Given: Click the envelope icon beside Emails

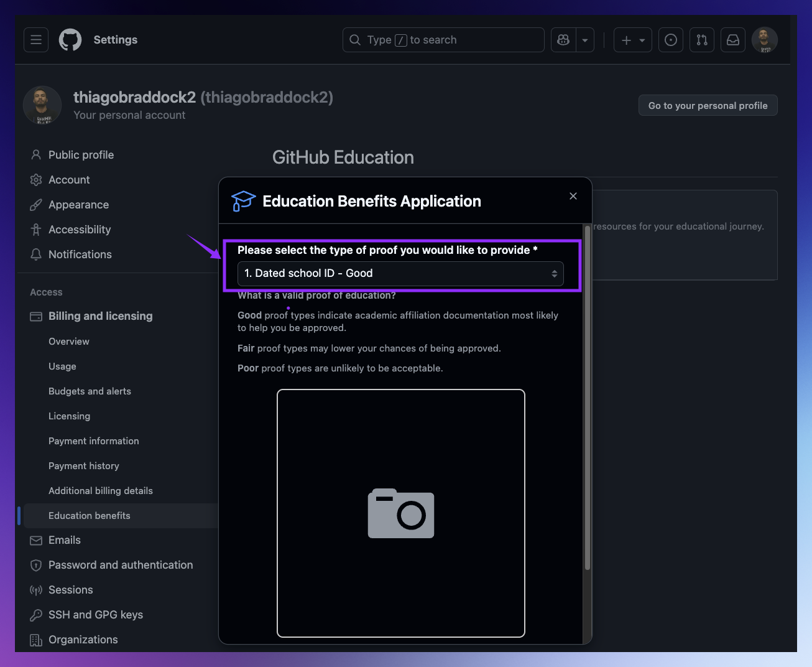Looking at the screenshot, I should pos(36,541).
